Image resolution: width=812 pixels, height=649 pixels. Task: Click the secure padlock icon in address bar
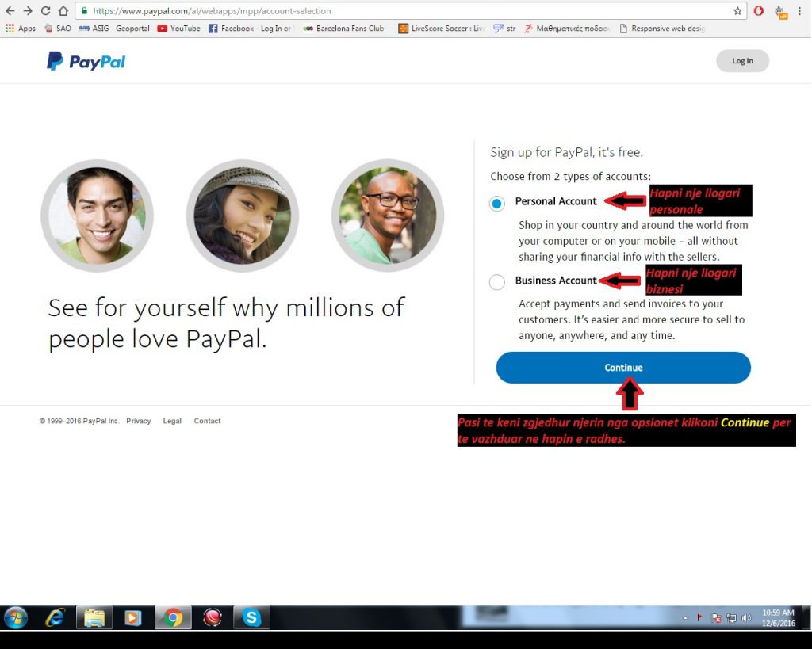coord(84,11)
